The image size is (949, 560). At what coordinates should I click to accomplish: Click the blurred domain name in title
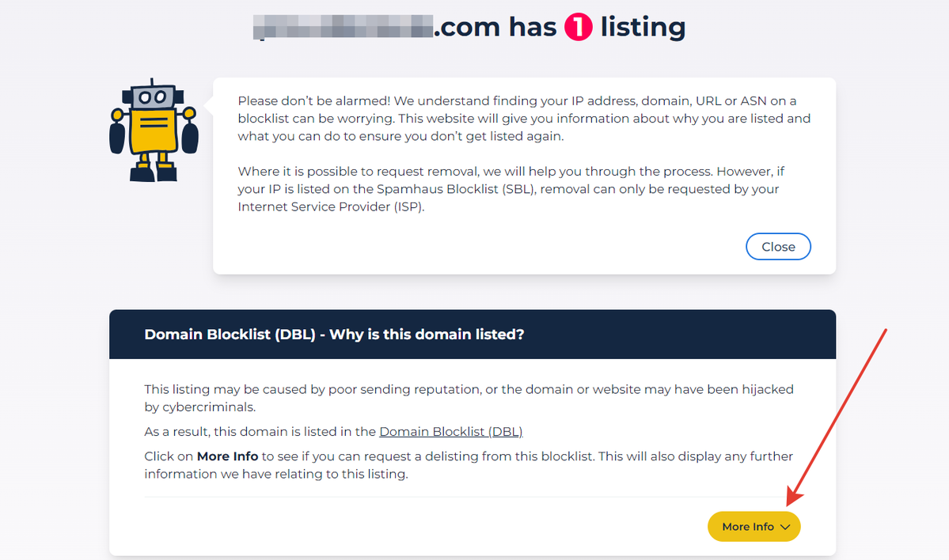pos(344,28)
